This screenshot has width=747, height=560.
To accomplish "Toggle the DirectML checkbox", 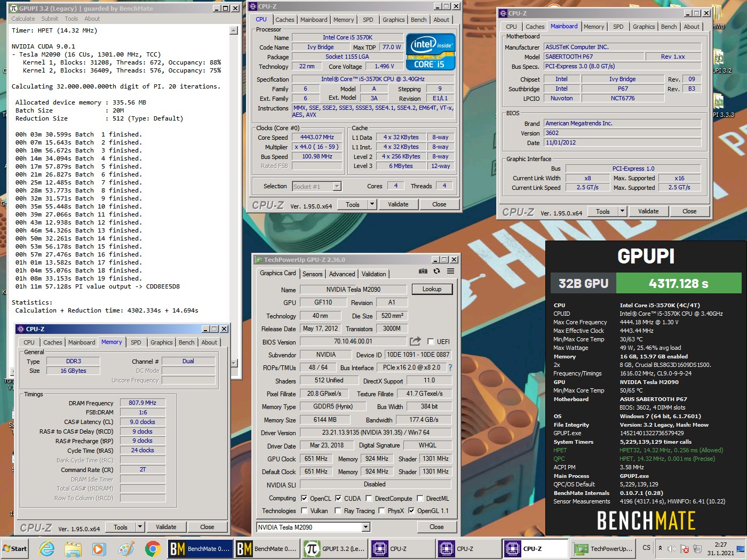I will click(420, 499).
